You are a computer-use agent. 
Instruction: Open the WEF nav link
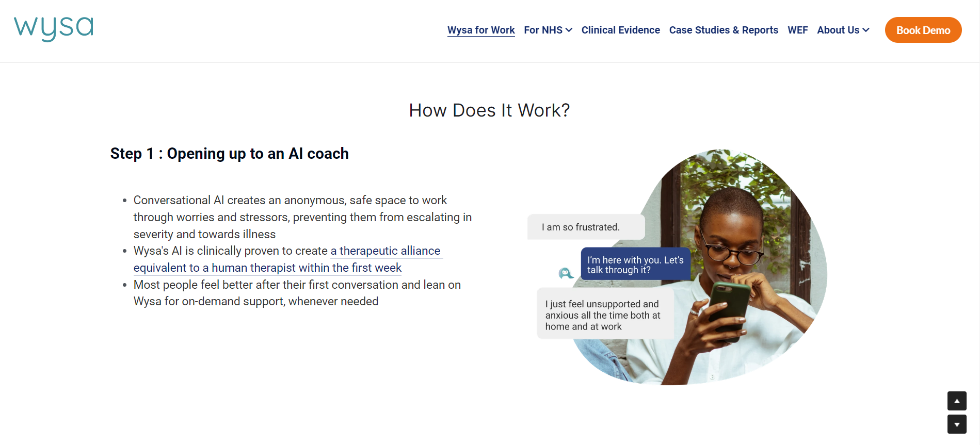[x=798, y=30]
